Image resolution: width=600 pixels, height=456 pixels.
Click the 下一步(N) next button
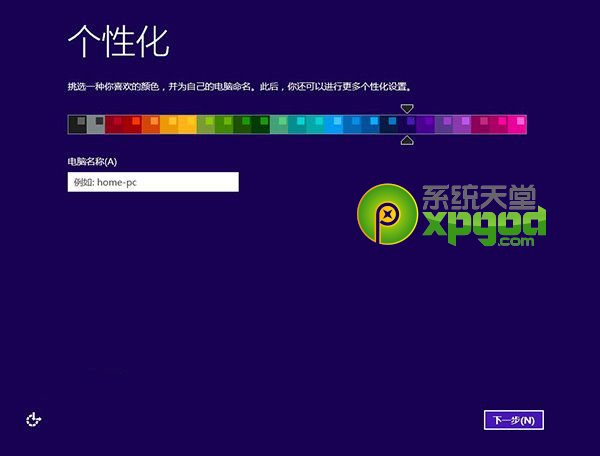513,420
